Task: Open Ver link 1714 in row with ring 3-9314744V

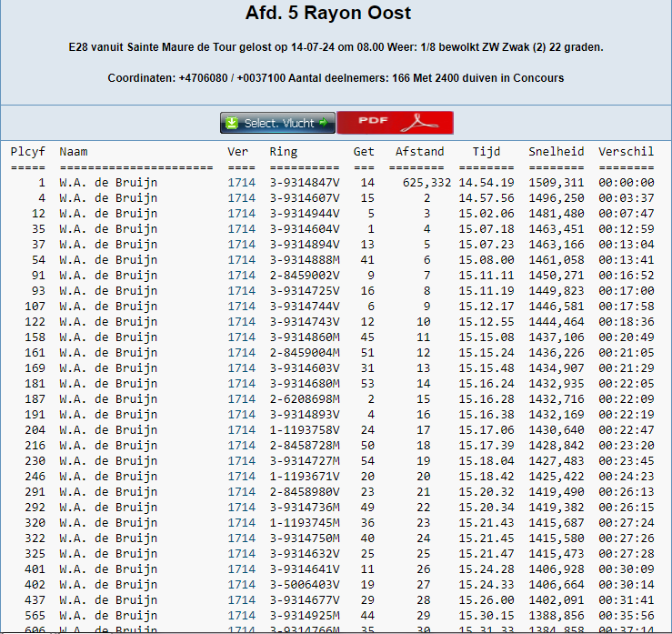Action: coord(241,306)
